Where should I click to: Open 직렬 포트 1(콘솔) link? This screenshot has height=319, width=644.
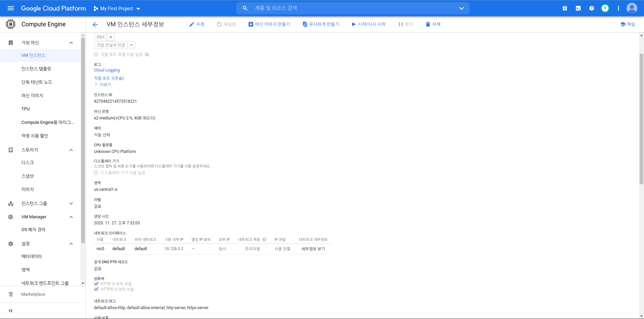click(x=109, y=78)
